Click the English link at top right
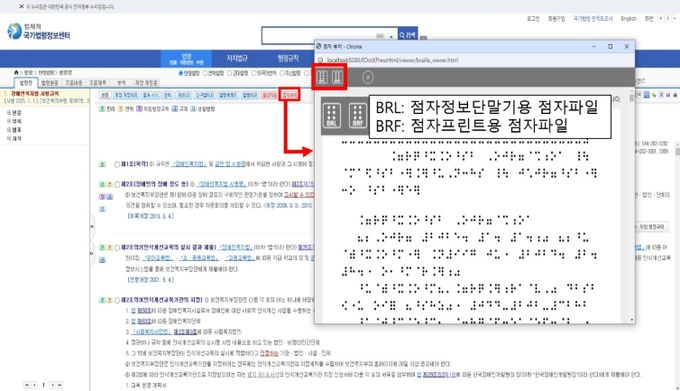Screen dimensions: 680x391 click(x=628, y=19)
